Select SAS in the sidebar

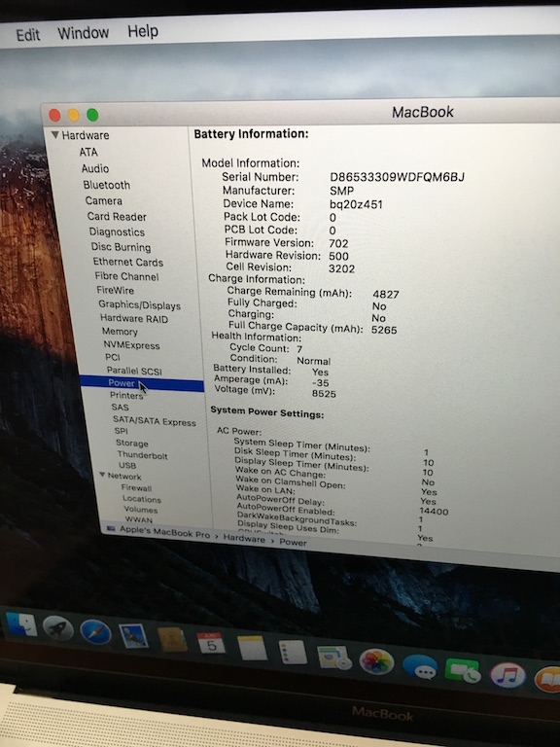[120, 408]
